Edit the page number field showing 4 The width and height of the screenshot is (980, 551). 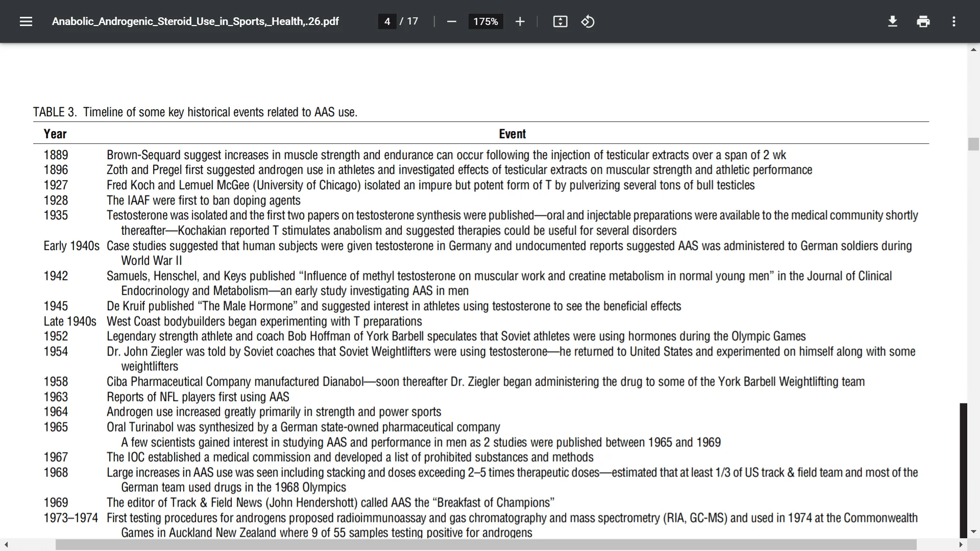[x=387, y=21]
